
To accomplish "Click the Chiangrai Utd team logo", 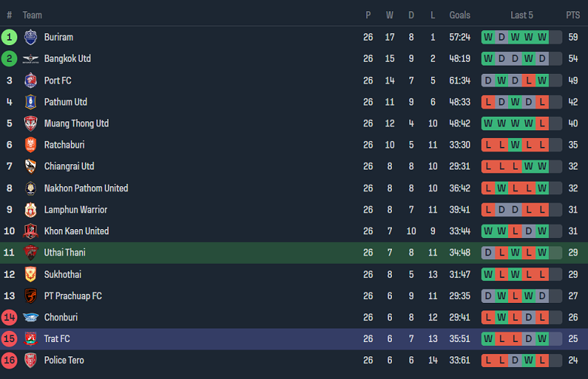I will pyautogui.click(x=30, y=167).
